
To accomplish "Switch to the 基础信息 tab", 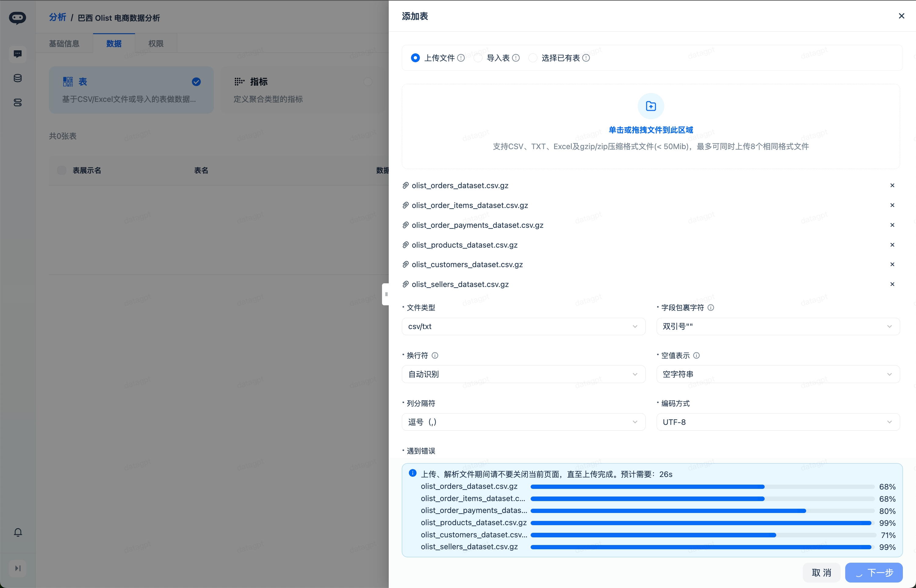I will (x=64, y=44).
